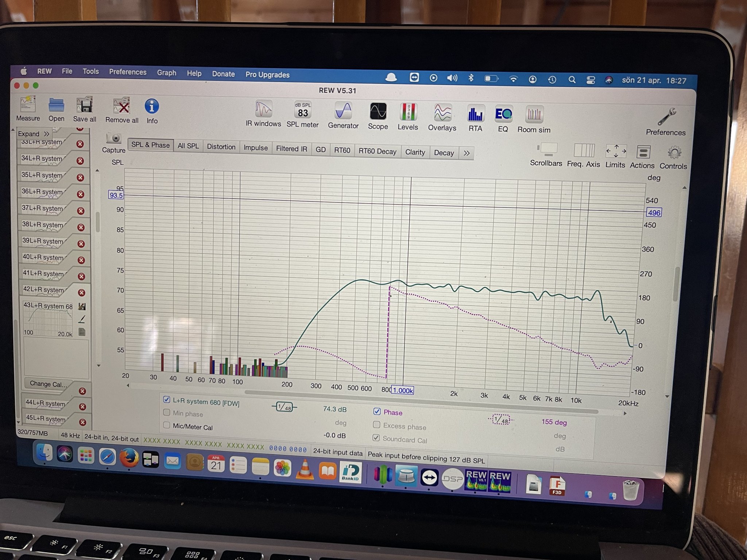This screenshot has width=747, height=560.
Task: Open the SPL meter
Action: (x=302, y=114)
